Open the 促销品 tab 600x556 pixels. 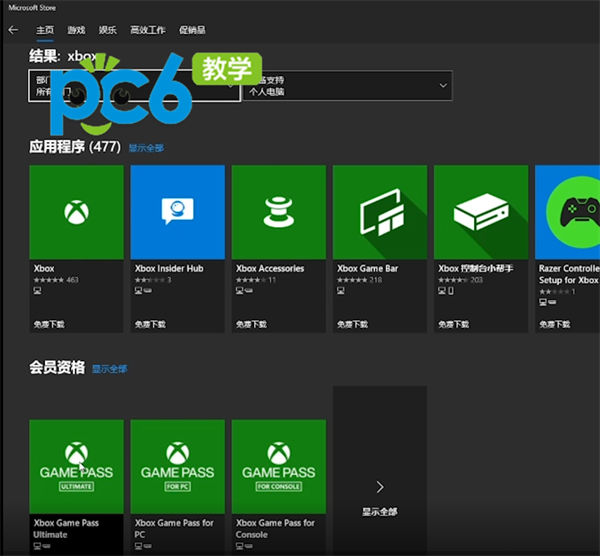[x=191, y=30]
